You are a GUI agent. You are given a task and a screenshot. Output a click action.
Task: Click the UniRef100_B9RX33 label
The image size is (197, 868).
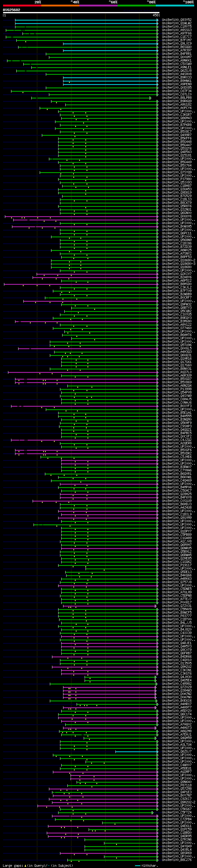[x=177, y=78]
